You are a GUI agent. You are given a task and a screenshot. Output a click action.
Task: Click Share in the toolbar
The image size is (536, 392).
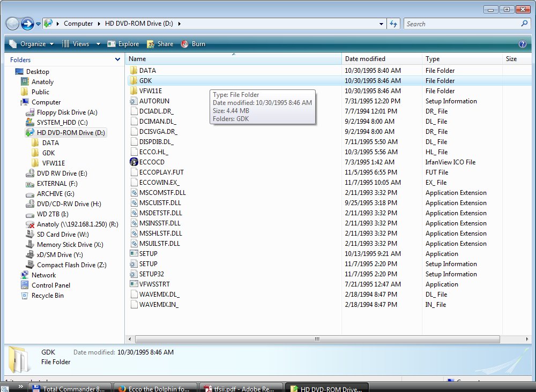(160, 44)
